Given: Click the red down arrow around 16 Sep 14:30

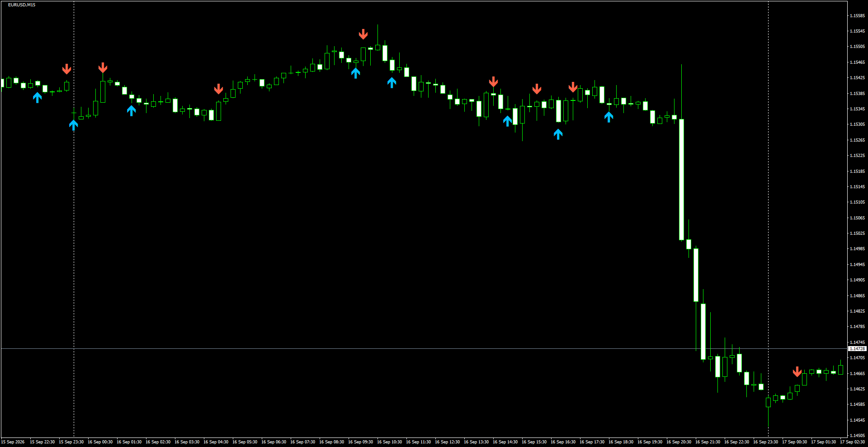Looking at the screenshot, I should pos(493,81).
